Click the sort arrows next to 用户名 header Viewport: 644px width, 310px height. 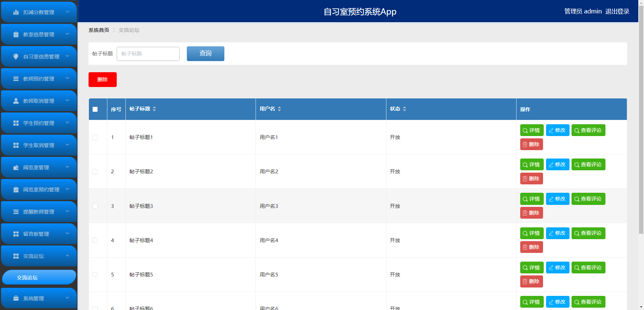click(279, 109)
